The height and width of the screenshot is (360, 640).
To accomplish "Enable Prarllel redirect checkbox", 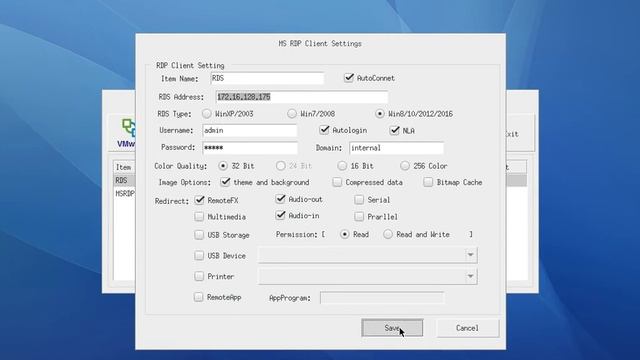I will pos(359,216).
